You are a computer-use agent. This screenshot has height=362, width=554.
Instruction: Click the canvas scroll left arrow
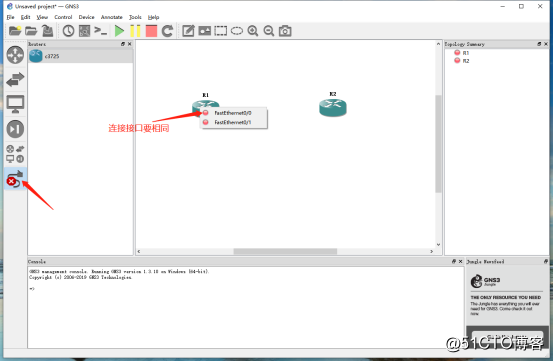pyautogui.click(x=139, y=251)
